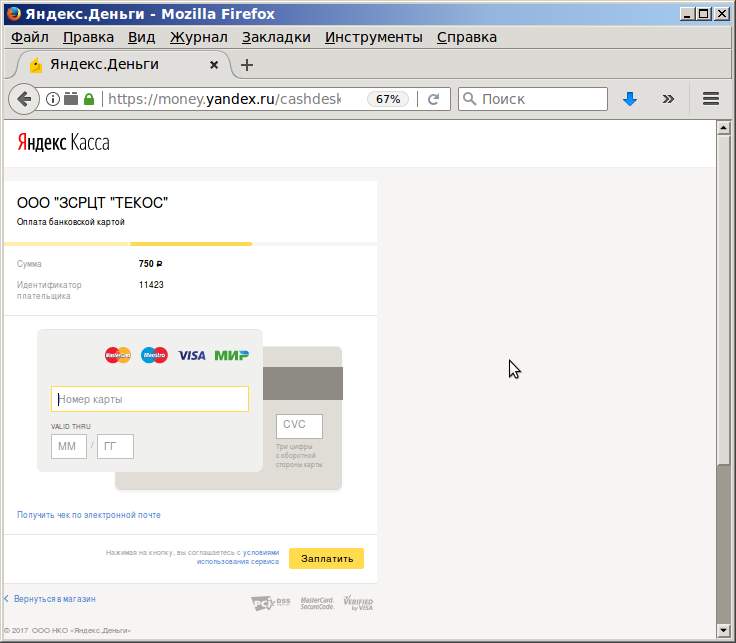
Task: Open the условиями использования сервиса link
Action: 238,557
